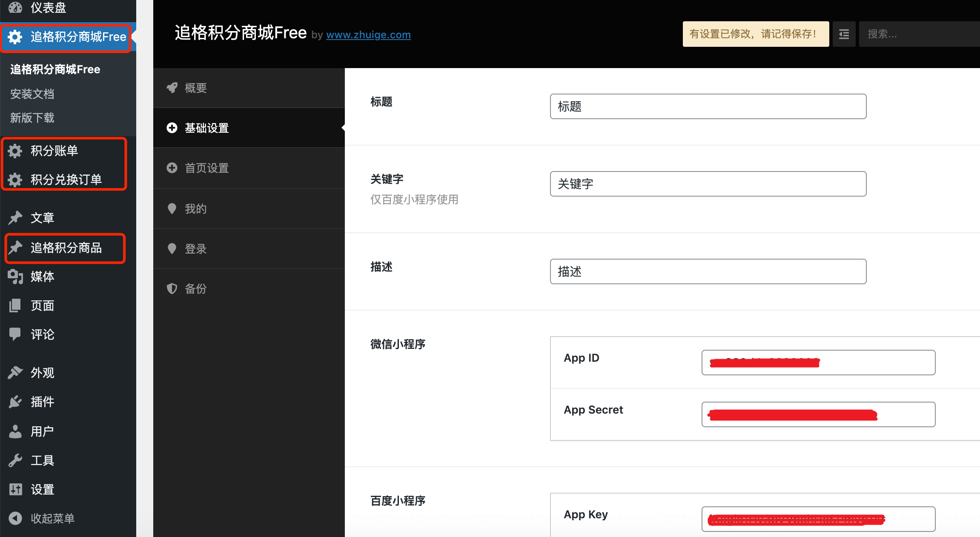Click the gear icon beside 追格积分商城Free
The height and width of the screenshot is (537, 980).
click(x=15, y=37)
